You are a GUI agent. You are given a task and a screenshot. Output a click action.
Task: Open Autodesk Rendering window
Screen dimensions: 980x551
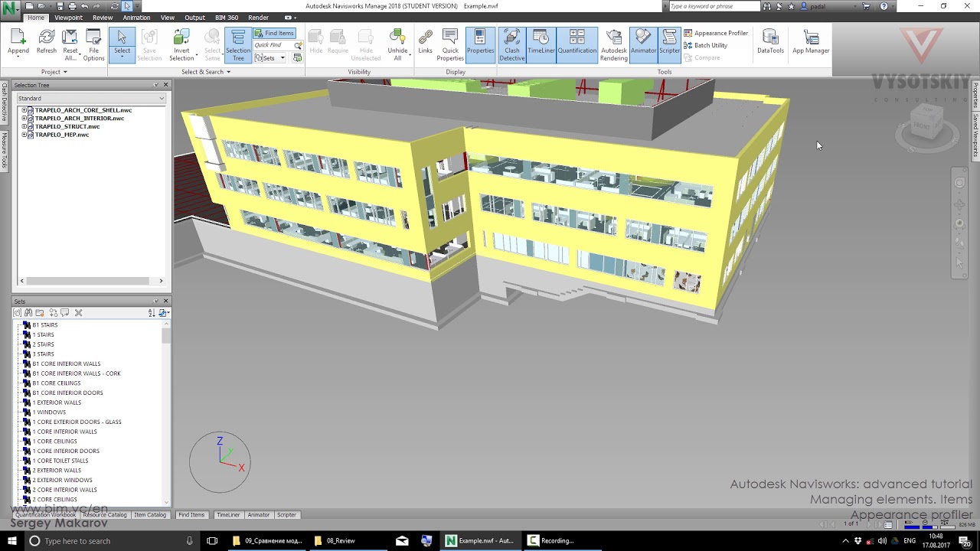pos(614,44)
